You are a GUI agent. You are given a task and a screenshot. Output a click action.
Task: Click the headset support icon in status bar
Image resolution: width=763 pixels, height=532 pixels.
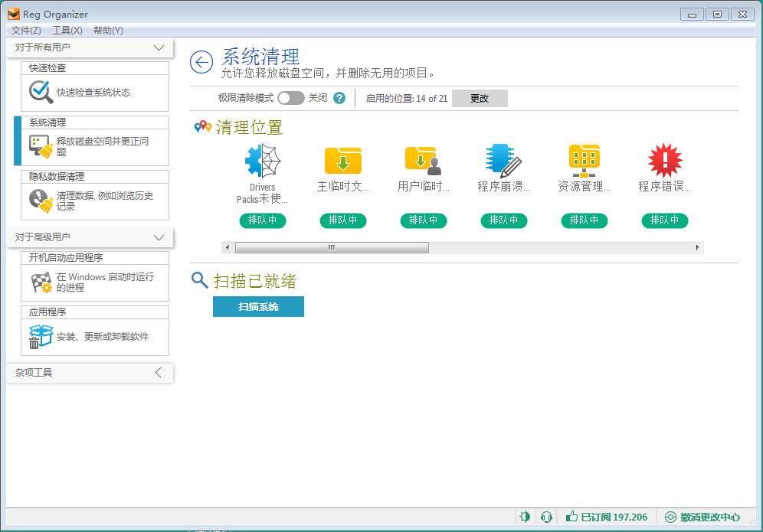(x=546, y=517)
